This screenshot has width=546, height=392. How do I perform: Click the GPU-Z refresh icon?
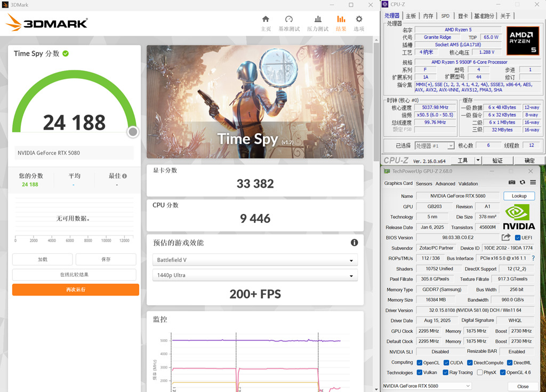(x=523, y=183)
